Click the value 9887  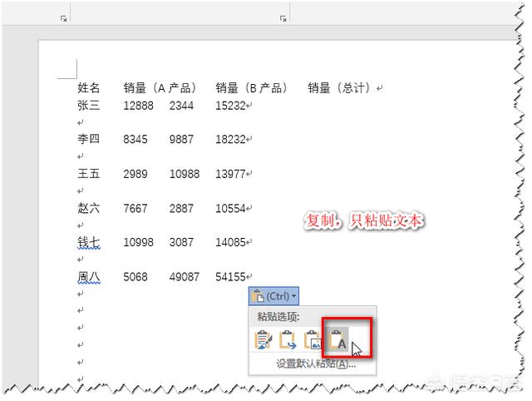click(x=181, y=139)
